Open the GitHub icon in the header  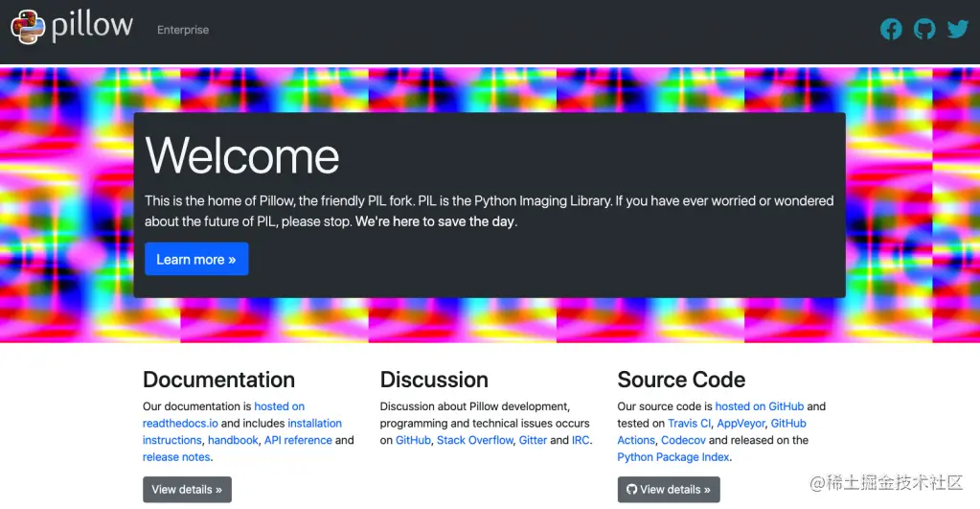(x=924, y=29)
